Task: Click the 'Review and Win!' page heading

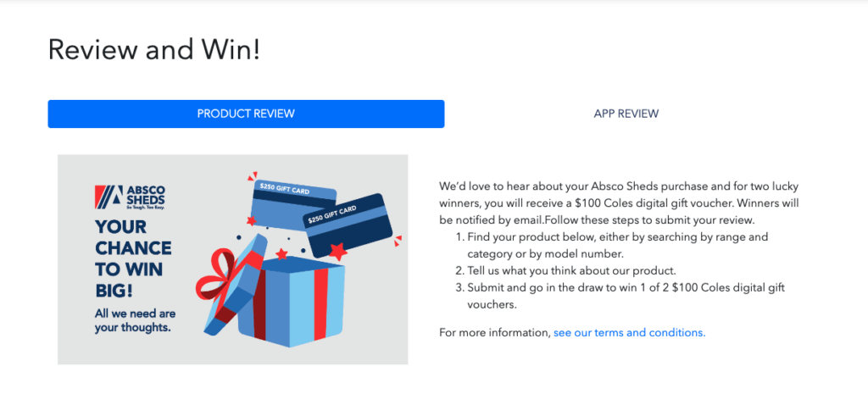Action: pyautogui.click(x=153, y=49)
